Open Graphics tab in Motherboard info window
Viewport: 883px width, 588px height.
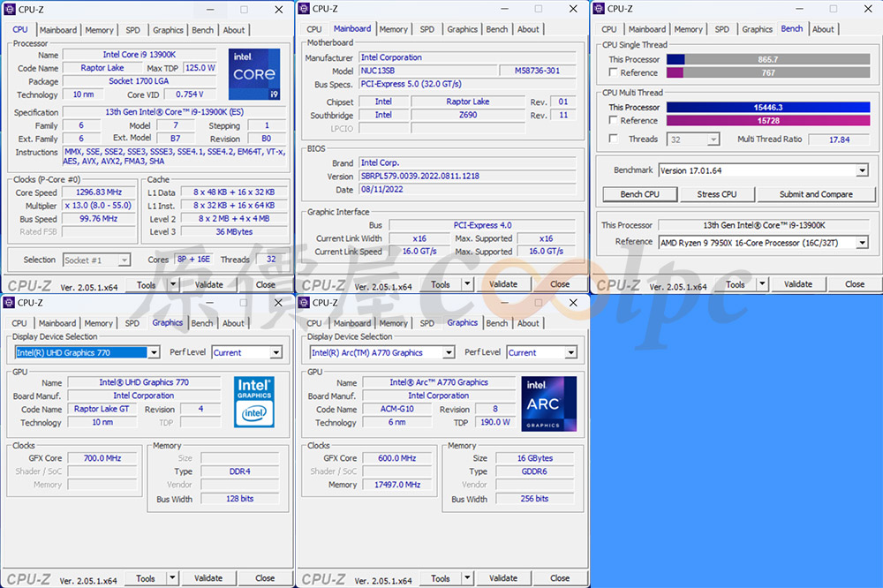pos(463,29)
